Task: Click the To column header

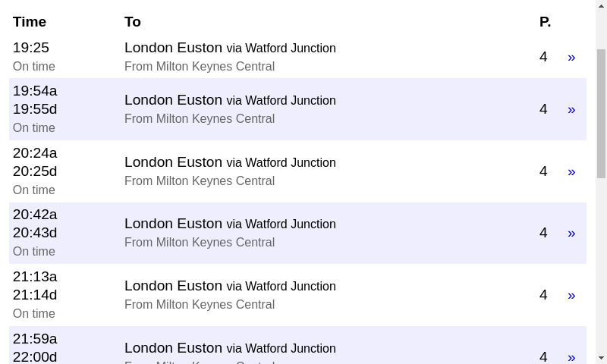Action: click(133, 22)
